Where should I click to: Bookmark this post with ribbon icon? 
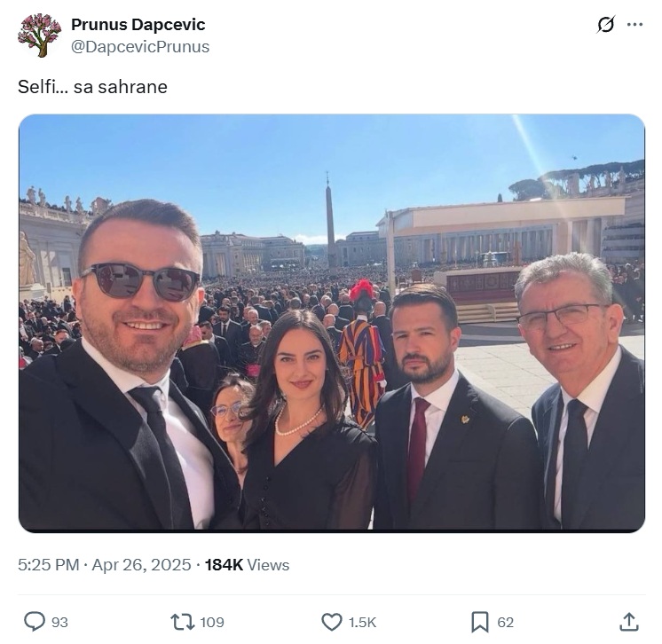coord(480,622)
